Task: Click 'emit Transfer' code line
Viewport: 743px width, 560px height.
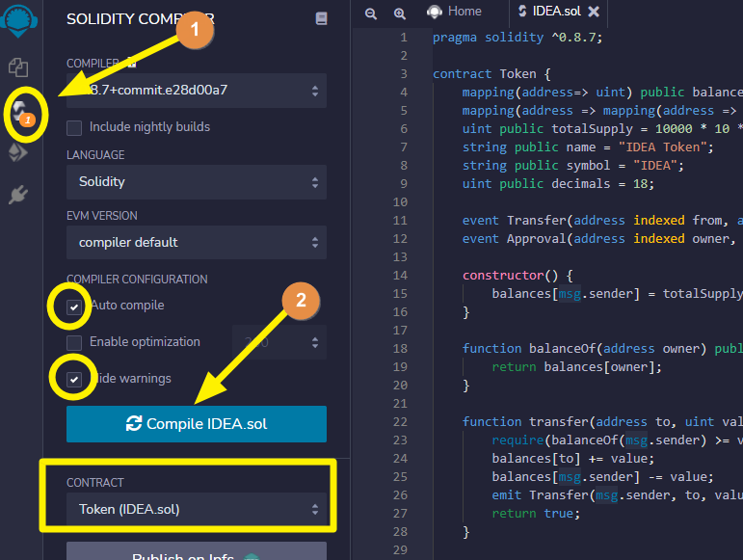Action: tap(618, 495)
